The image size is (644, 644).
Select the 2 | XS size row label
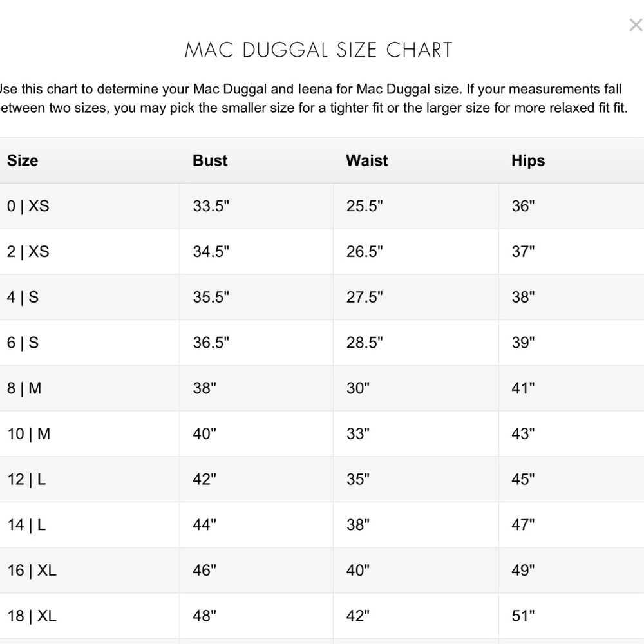pos(28,252)
